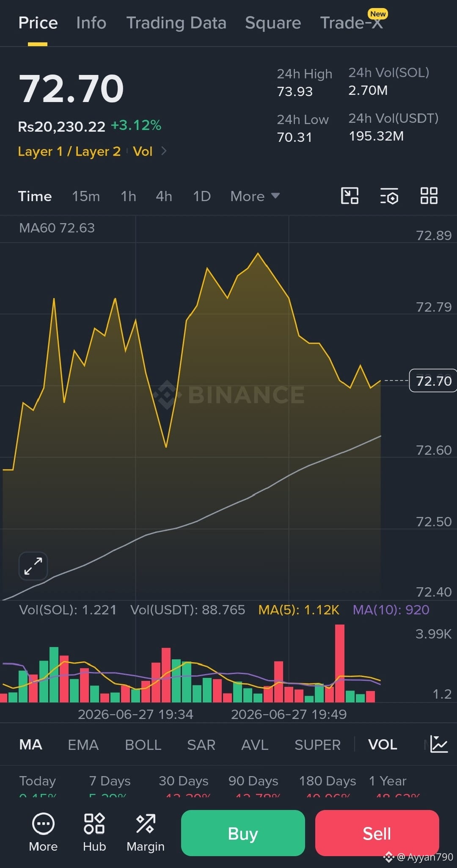457x868 pixels.
Task: Select the 4h chart interval
Action: 164,196
